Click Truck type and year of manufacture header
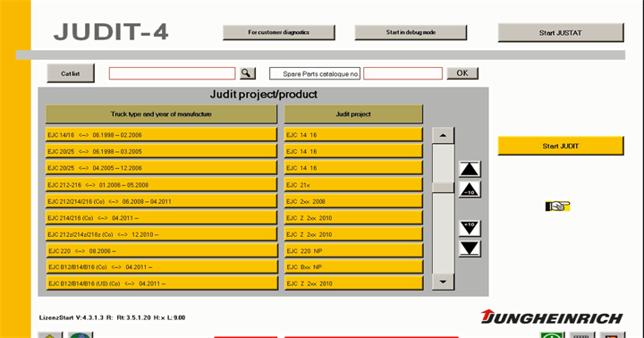644x338 pixels. [x=161, y=114]
